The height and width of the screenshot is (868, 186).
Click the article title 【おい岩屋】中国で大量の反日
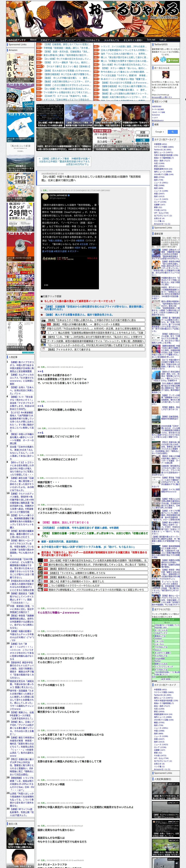(x=91, y=178)
